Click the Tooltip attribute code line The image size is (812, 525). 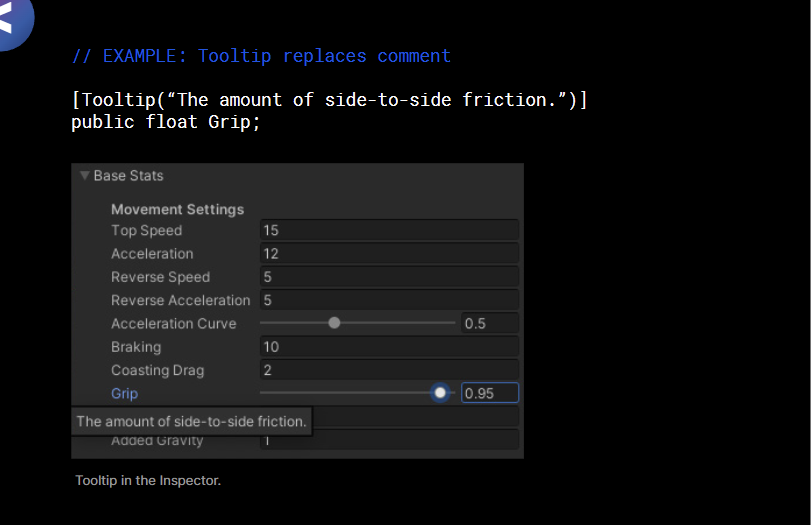pyautogui.click(x=329, y=101)
